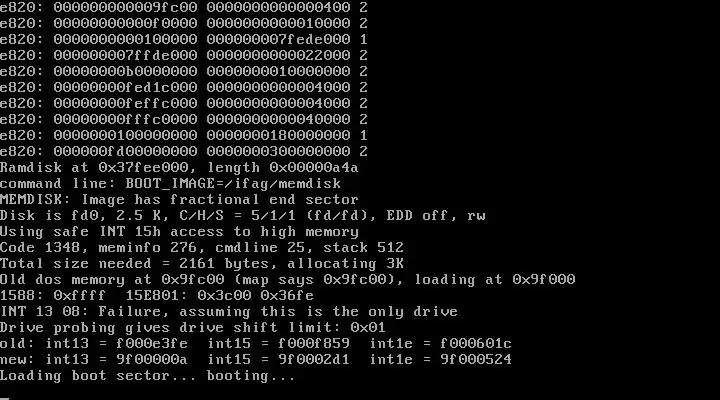Click the 'Loading boot sector... booting...' line
720x400 pixels.
pos(147,376)
